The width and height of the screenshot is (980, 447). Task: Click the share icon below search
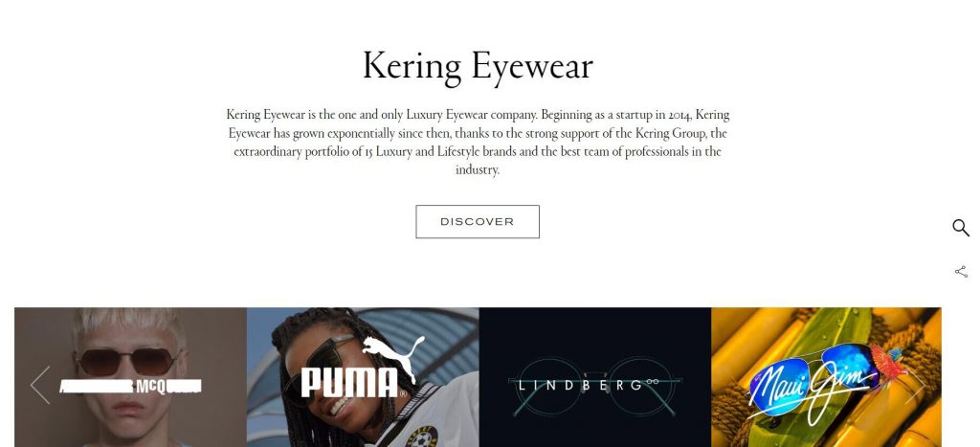(961, 271)
